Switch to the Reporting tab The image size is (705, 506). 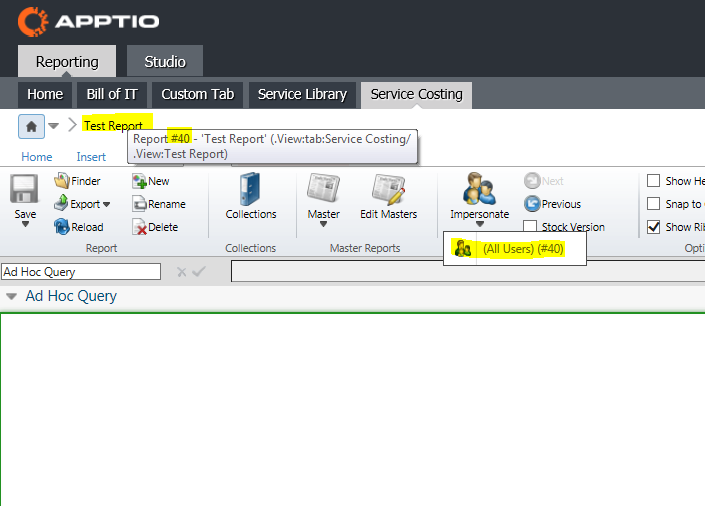coord(67,61)
